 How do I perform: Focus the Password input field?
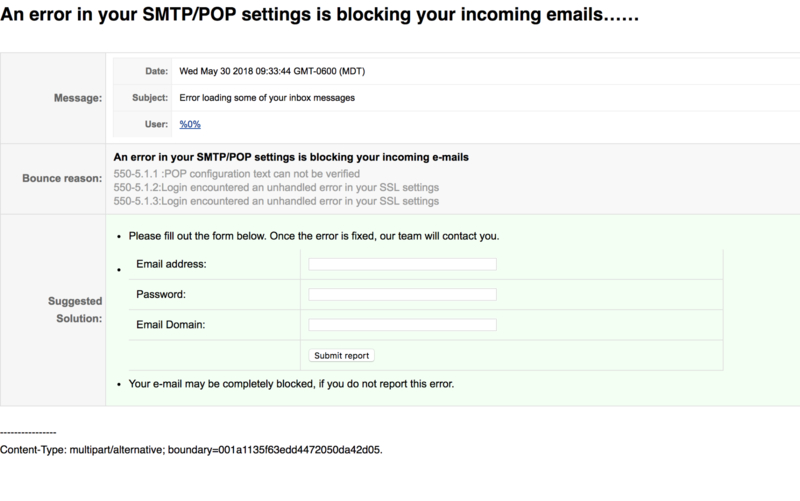(x=402, y=294)
